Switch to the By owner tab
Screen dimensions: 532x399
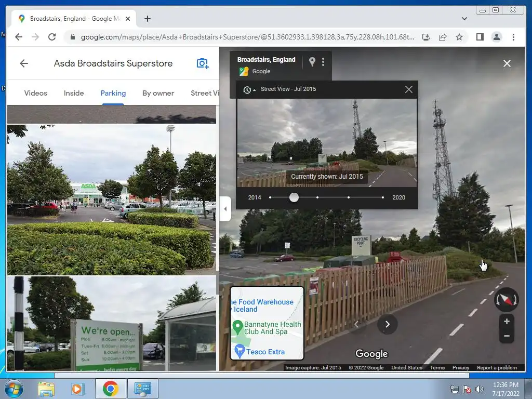coord(158,93)
